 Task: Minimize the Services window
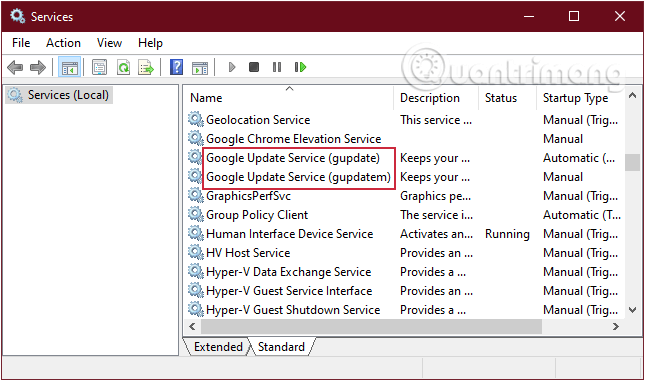[x=529, y=16]
